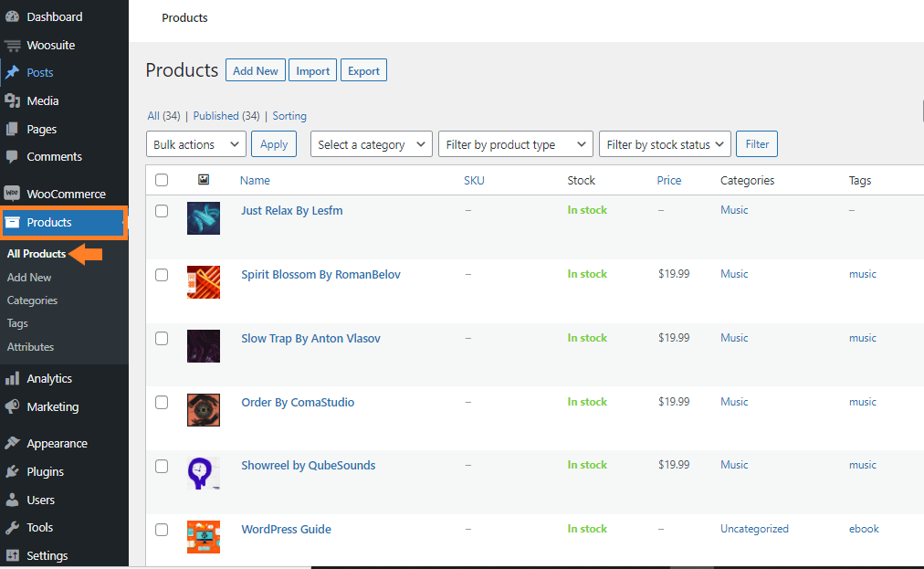Screen dimensions: 924x569
Task: Click $19.99 price in Order By ComaStudio row
Action: [674, 401]
